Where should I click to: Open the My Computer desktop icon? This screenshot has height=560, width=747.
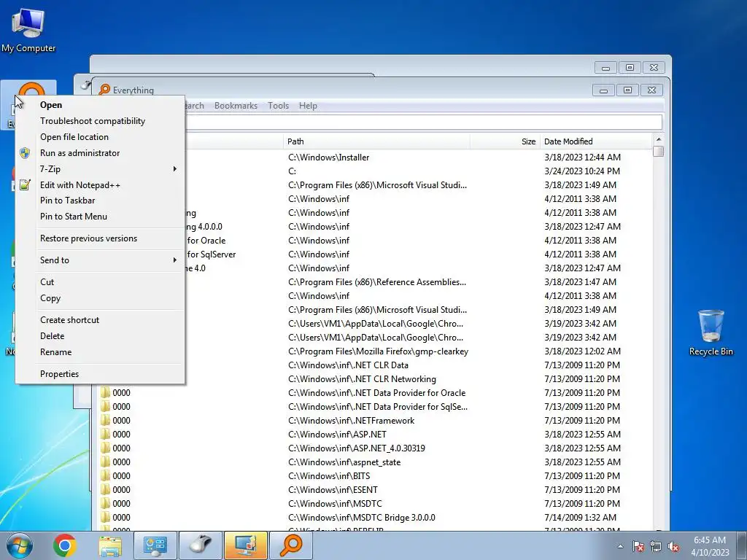(x=28, y=30)
